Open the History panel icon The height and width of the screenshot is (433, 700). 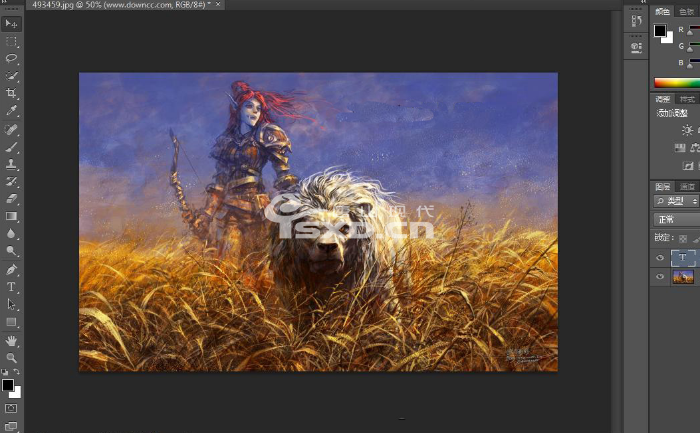click(x=637, y=21)
